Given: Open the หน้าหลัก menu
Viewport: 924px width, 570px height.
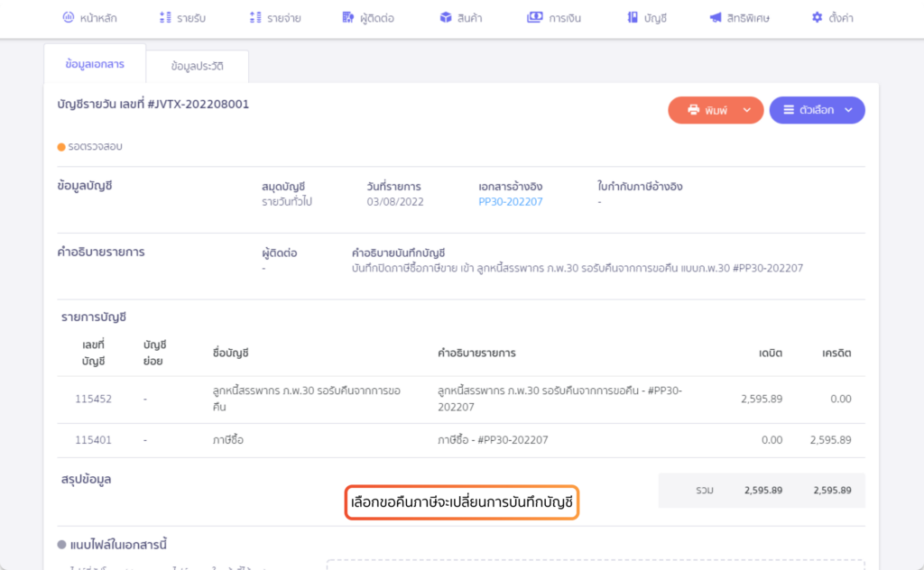Looking at the screenshot, I should [89, 18].
